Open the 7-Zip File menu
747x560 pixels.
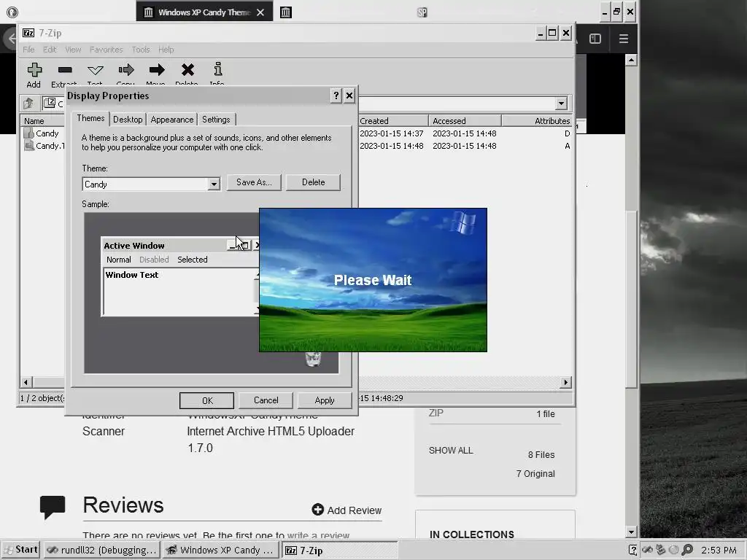[28, 50]
